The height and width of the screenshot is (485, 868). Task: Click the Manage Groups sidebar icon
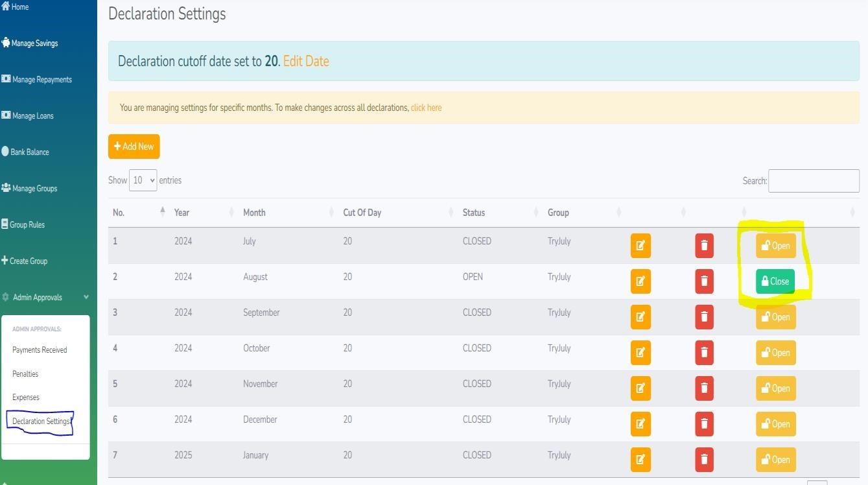point(6,188)
